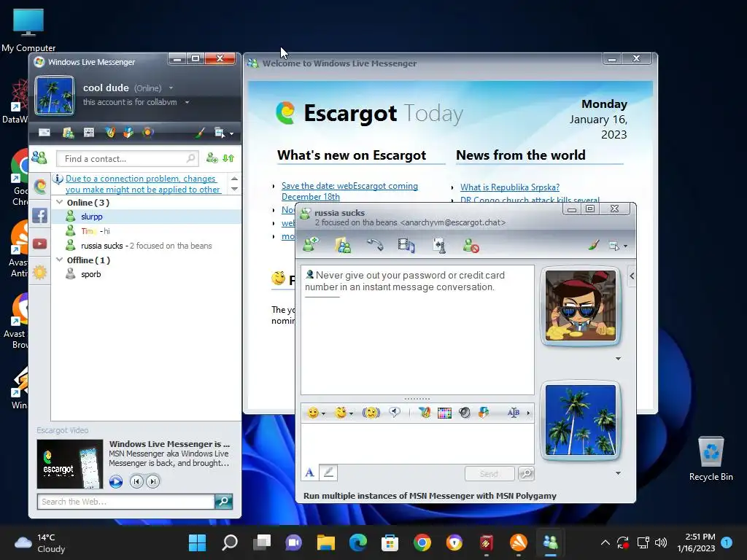The image size is (747, 560).
Task: Start a call with the phone handset icon
Action: [x=375, y=245]
